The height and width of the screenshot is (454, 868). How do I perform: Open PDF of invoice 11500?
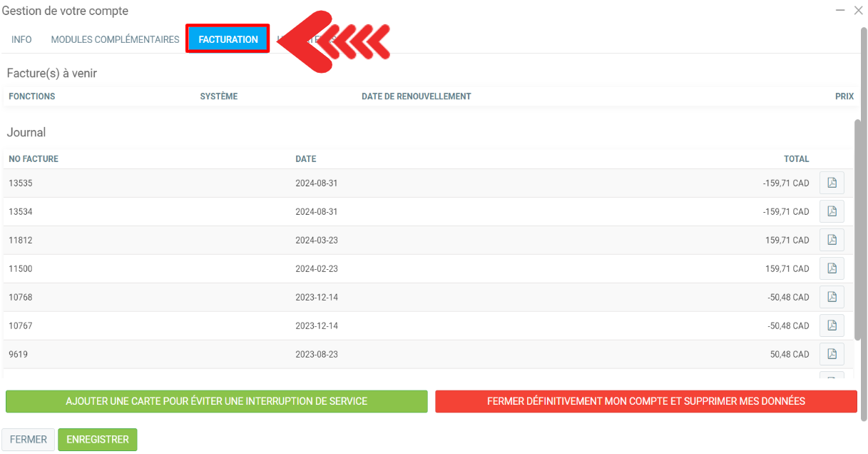click(x=832, y=268)
